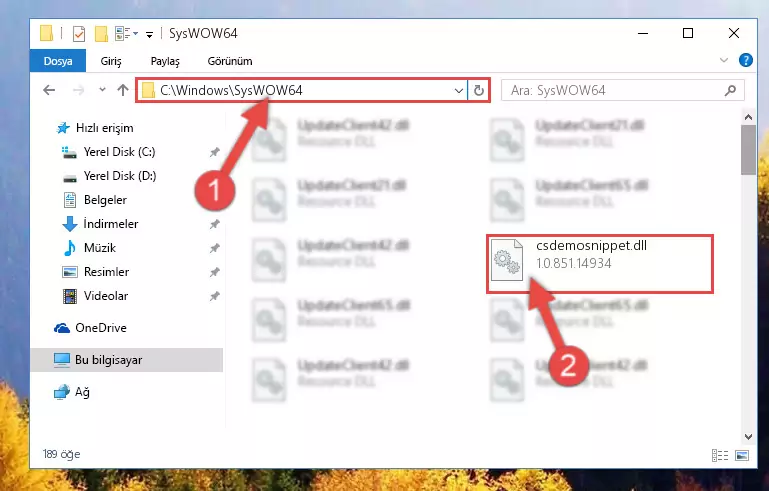Viewport: 769px width, 491px height.
Task: Open the view options icon in title bar
Action: (127, 34)
